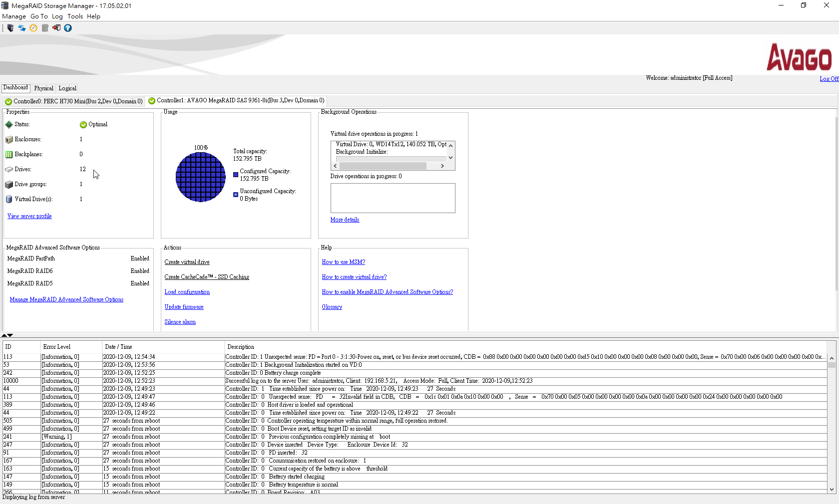
Task: Click the stacked disks toolbar icon
Action: (45, 28)
